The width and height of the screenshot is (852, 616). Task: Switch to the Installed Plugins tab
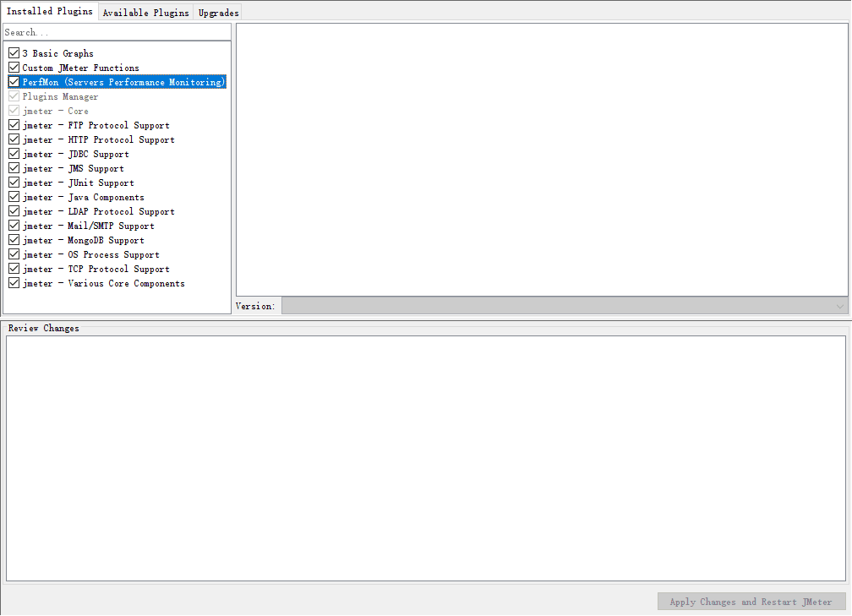[49, 12]
